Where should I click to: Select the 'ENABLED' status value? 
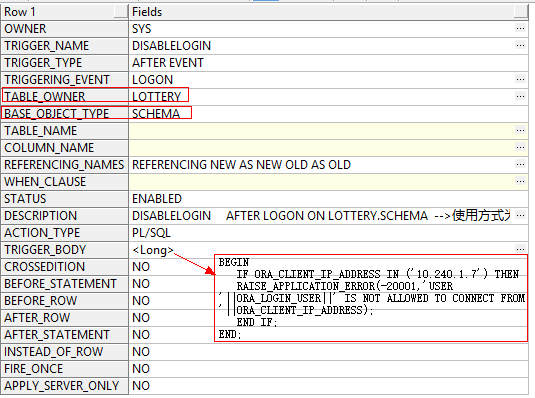pos(157,199)
